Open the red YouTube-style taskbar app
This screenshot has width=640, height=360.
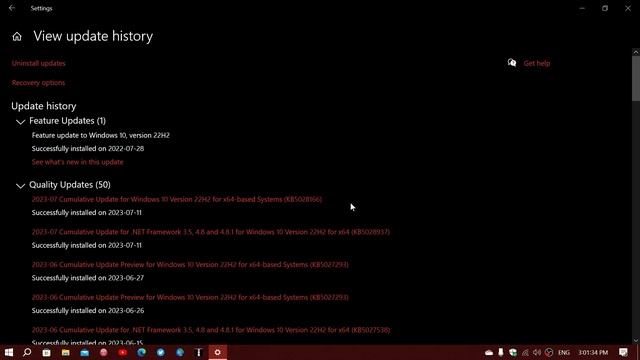tap(122, 352)
